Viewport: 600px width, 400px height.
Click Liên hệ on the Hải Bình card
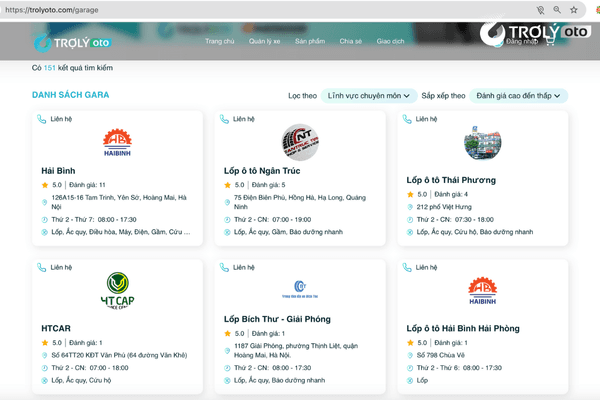[61, 119]
